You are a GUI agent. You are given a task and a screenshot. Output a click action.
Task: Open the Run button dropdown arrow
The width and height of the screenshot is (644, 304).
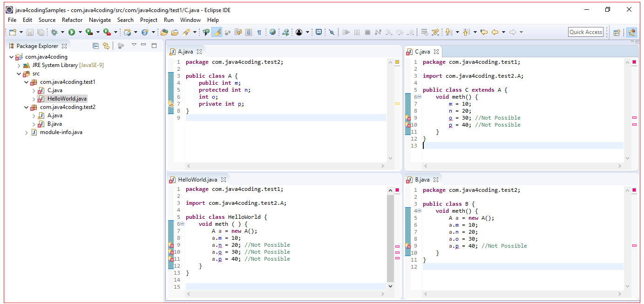tap(80, 32)
